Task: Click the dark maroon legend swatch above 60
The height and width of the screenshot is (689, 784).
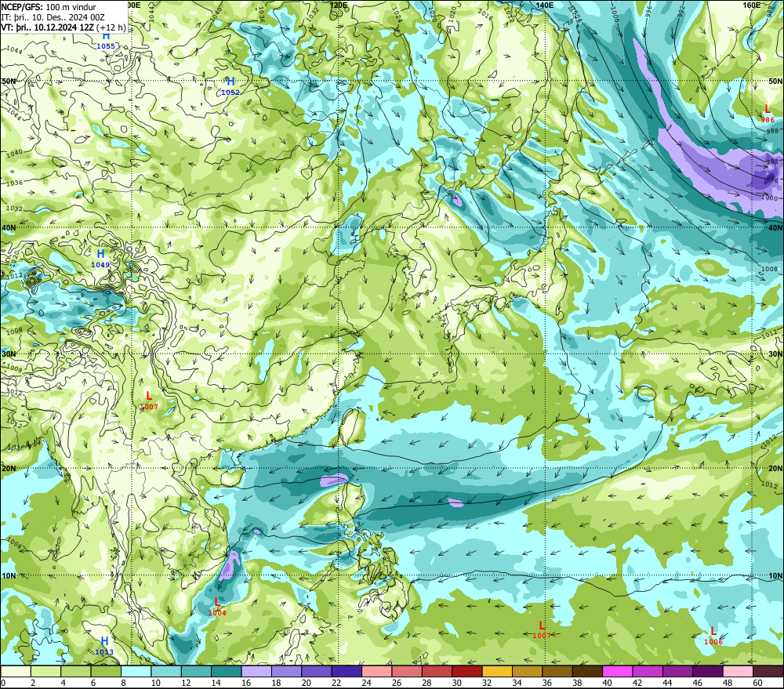Action: [x=768, y=671]
